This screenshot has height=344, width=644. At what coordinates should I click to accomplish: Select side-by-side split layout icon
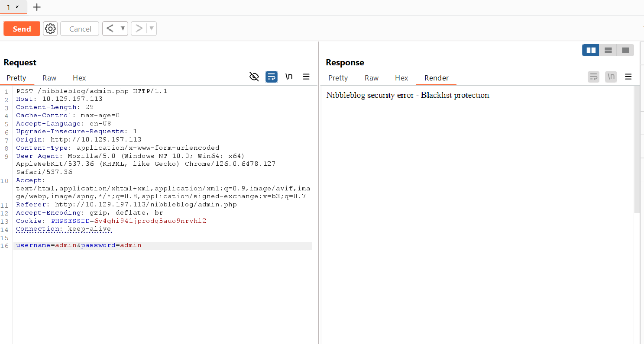coord(591,50)
